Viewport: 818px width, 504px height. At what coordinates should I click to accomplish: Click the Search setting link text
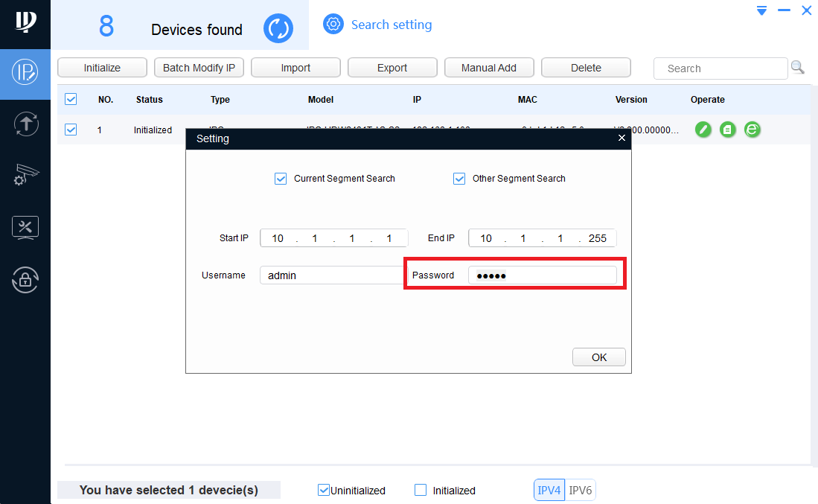pos(392,25)
